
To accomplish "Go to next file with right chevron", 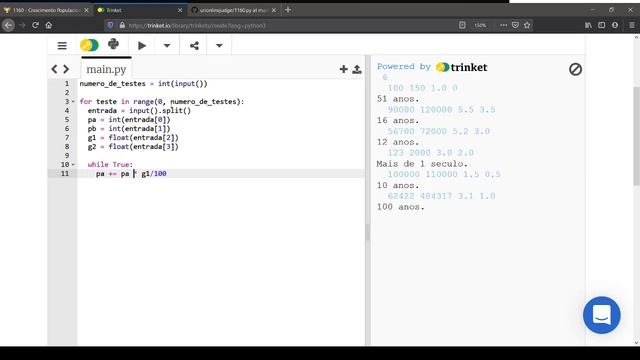I will pyautogui.click(x=66, y=69).
